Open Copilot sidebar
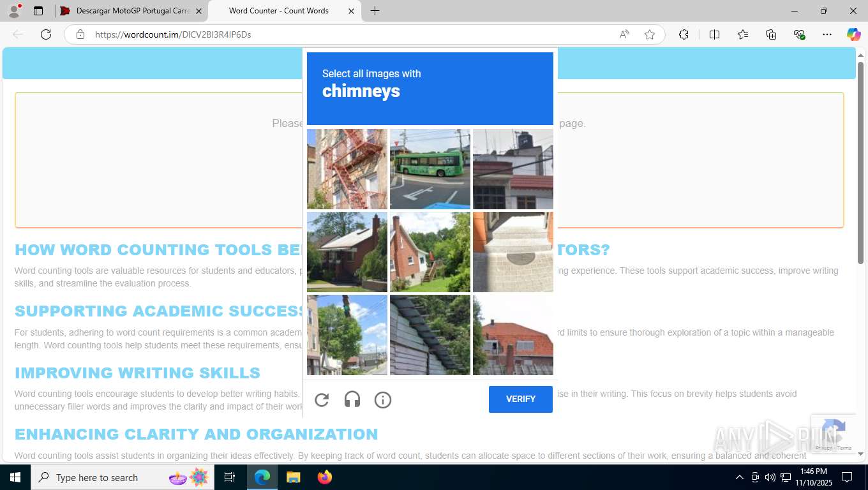The height and width of the screenshot is (490, 868). pyautogui.click(x=853, y=34)
